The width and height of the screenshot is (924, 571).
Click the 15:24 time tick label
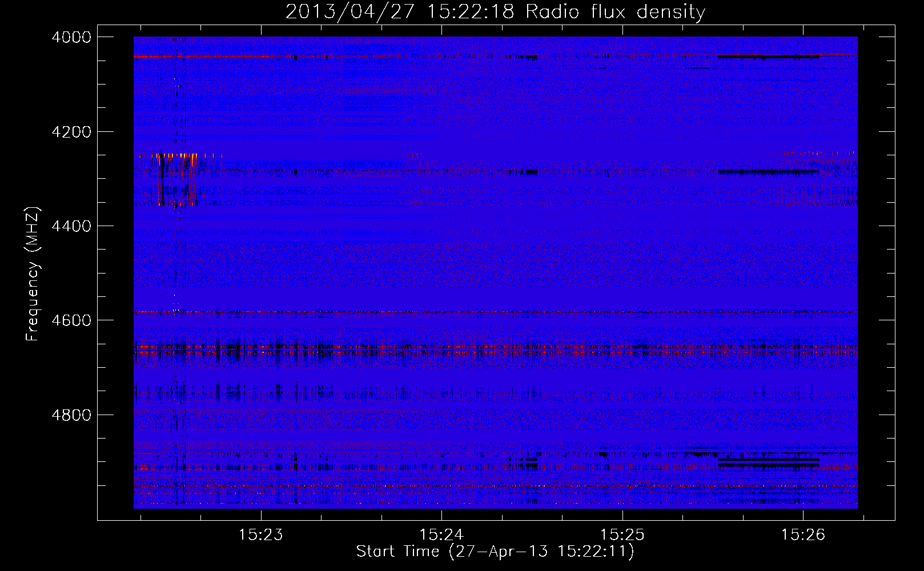tap(441, 535)
